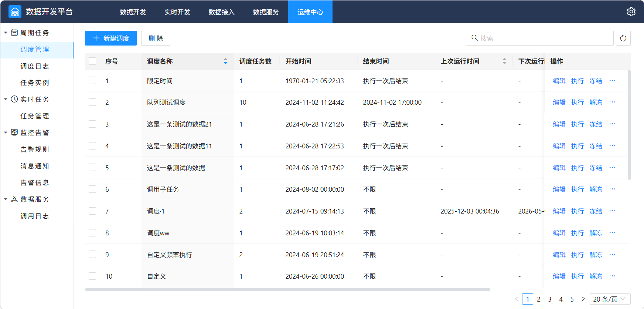
Task: Sort by 上次运行时间 column arrows
Action: (504, 61)
